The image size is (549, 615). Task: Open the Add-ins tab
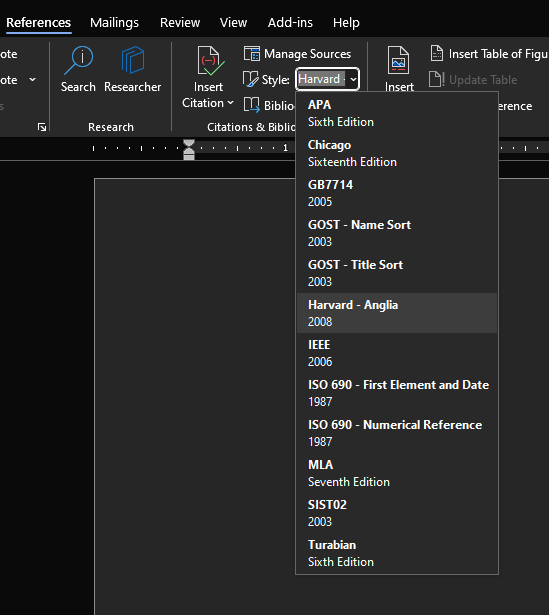pos(290,23)
